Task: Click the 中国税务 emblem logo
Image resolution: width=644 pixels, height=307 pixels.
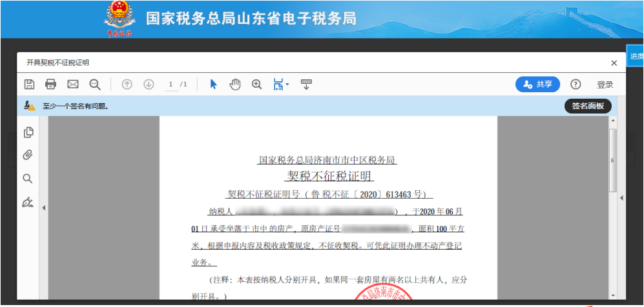Action: click(119, 19)
